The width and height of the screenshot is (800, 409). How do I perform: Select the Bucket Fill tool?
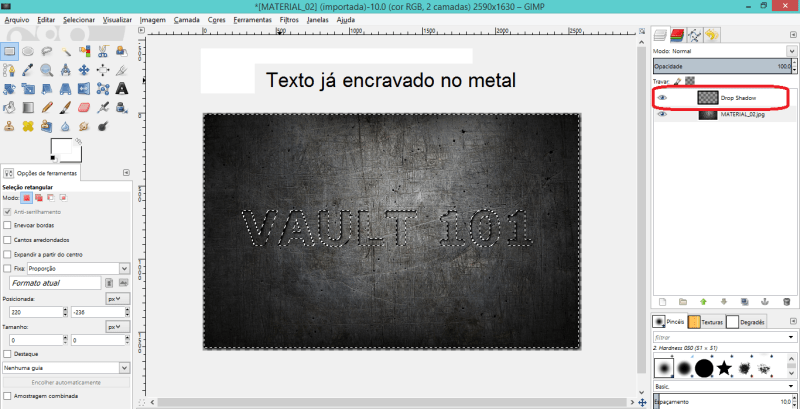pos(9,107)
